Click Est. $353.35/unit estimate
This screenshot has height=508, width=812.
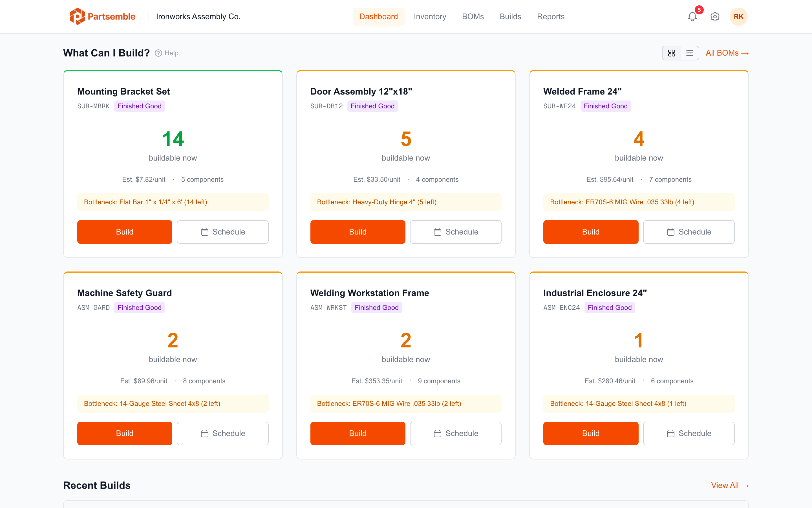376,381
